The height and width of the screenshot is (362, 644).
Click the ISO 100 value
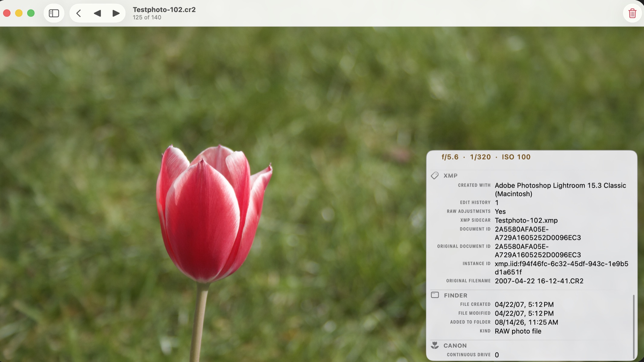[x=516, y=157]
